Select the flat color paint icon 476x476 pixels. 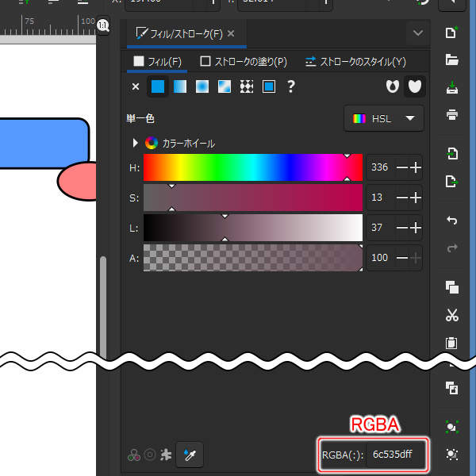(158, 86)
